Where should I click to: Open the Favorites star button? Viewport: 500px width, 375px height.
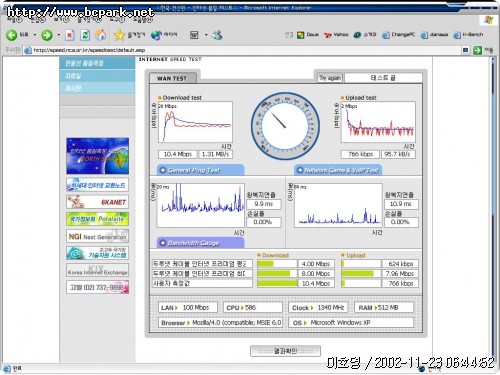coord(119,35)
